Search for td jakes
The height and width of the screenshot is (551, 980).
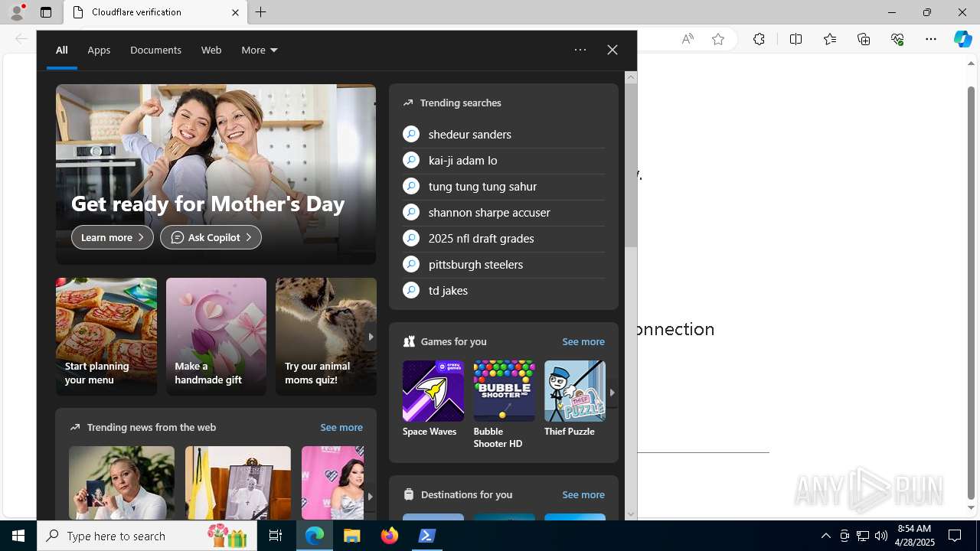tap(504, 290)
